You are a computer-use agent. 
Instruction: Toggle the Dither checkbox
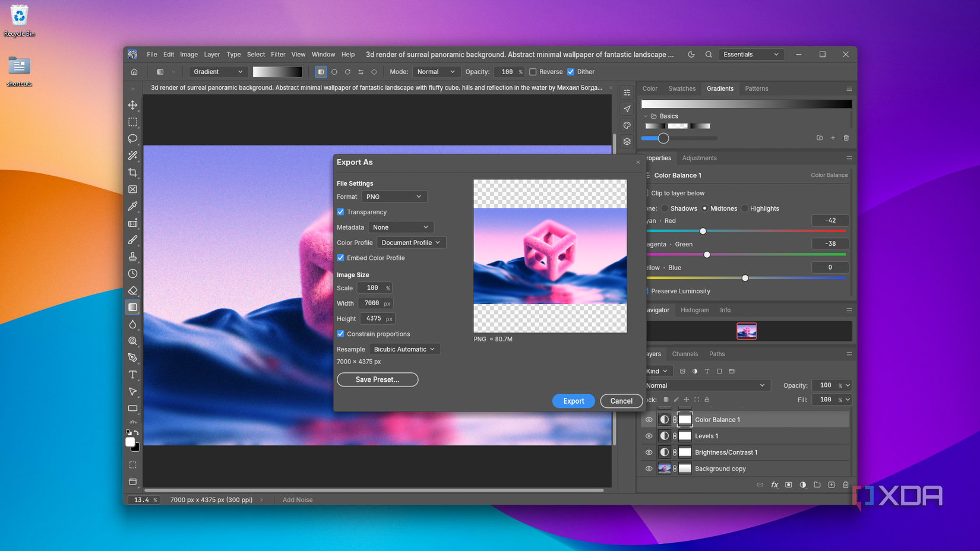571,72
